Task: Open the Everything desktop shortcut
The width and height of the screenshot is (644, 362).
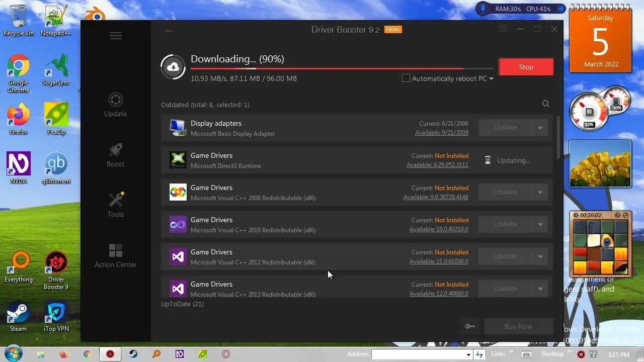Action: [x=19, y=267]
